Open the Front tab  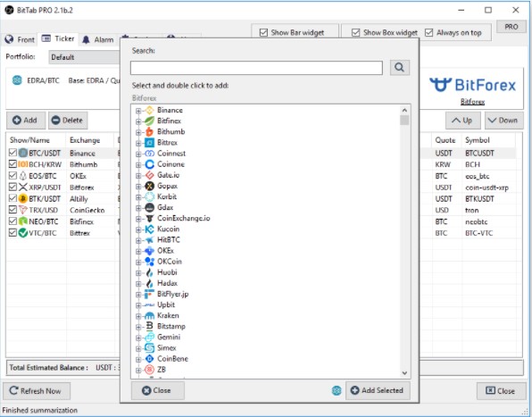(20, 39)
